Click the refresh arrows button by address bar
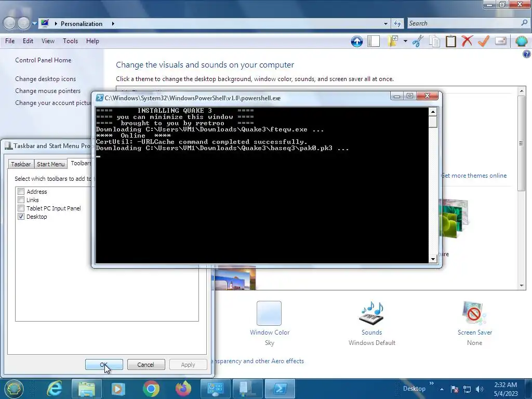This screenshot has width=532, height=399. pos(397,23)
